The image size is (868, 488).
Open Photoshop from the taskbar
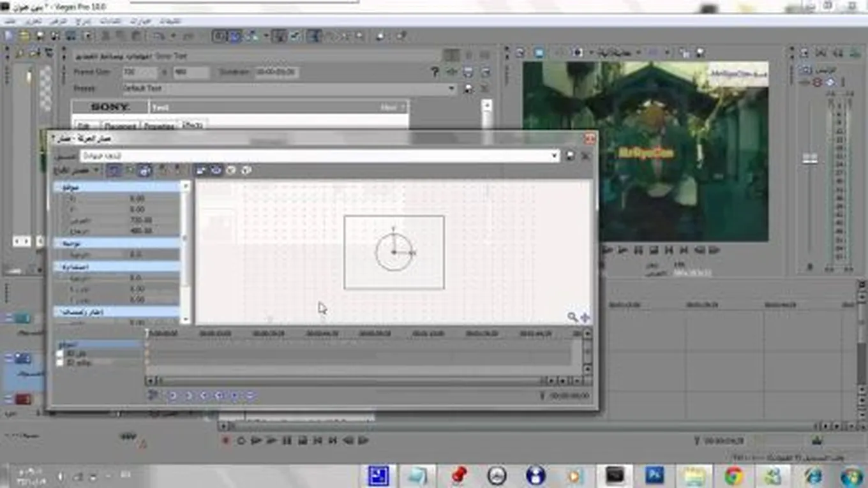click(x=654, y=475)
